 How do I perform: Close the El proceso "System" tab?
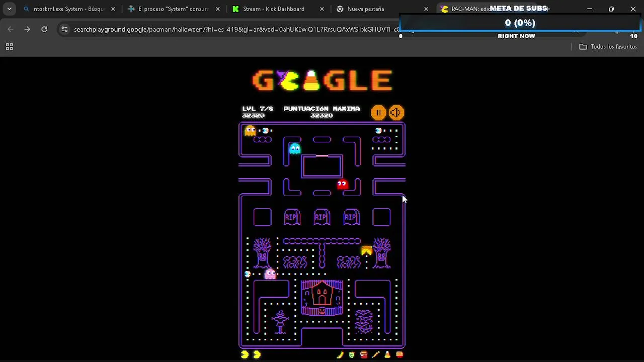(x=217, y=9)
